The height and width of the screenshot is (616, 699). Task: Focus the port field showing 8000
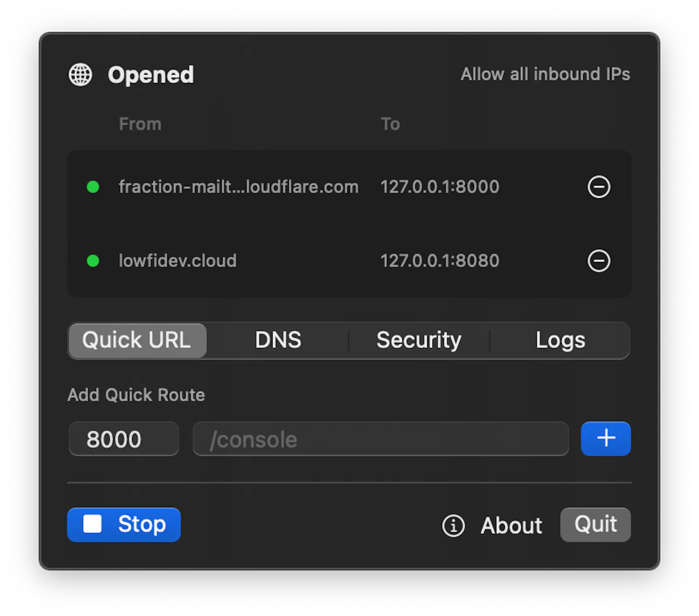[124, 439]
